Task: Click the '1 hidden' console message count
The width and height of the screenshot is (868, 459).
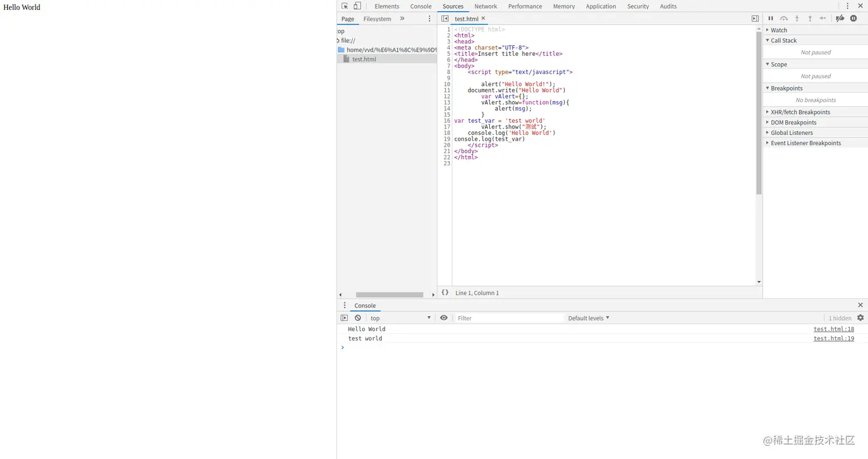Action: click(x=840, y=318)
